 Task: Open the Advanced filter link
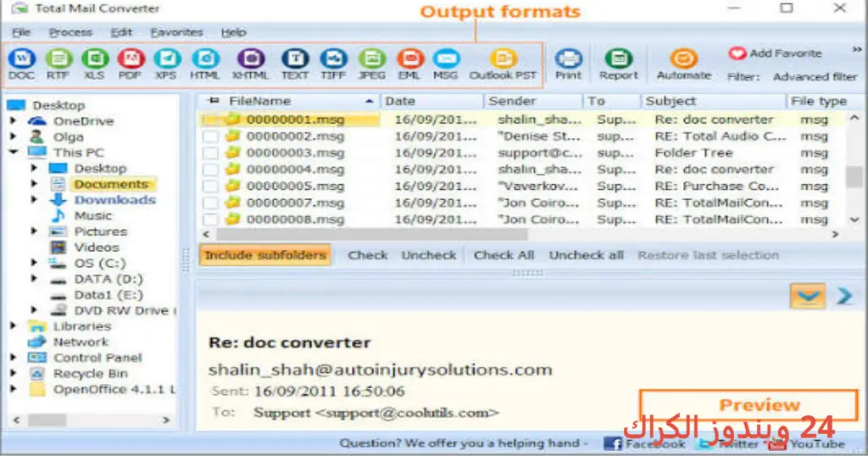[x=815, y=77]
